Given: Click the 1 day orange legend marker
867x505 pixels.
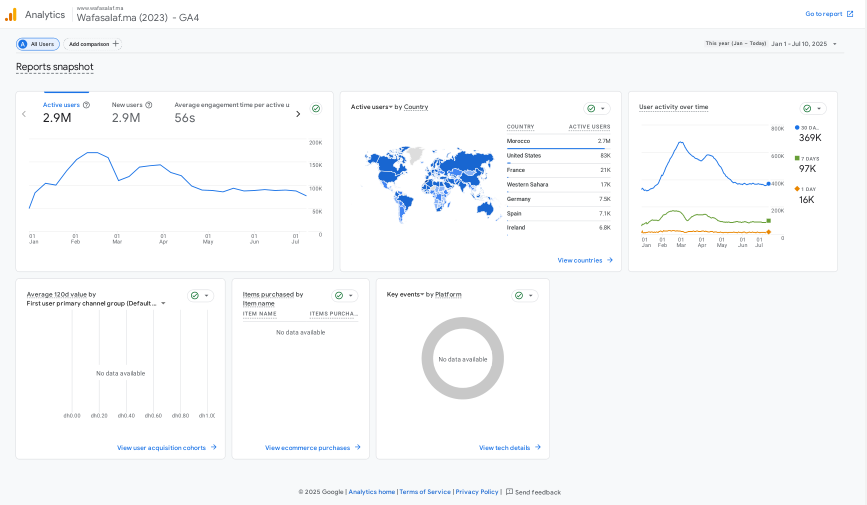Looking at the screenshot, I should pyautogui.click(x=797, y=189).
